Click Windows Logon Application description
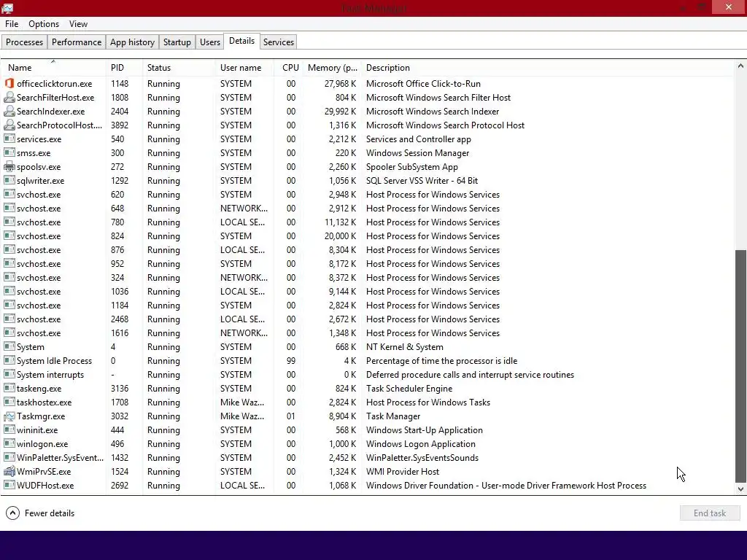Image resolution: width=747 pixels, height=560 pixels. 421,444
